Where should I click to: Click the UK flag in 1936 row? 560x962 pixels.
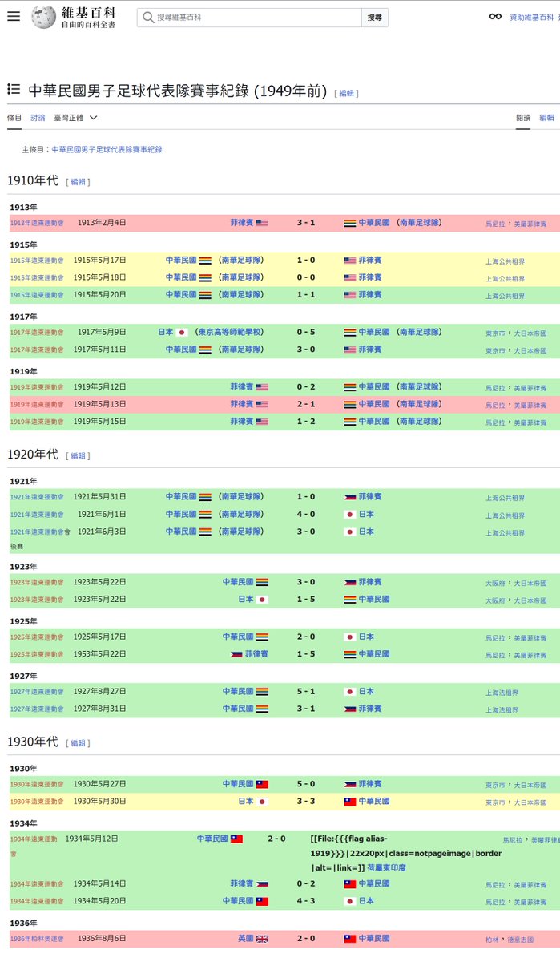click(262, 939)
